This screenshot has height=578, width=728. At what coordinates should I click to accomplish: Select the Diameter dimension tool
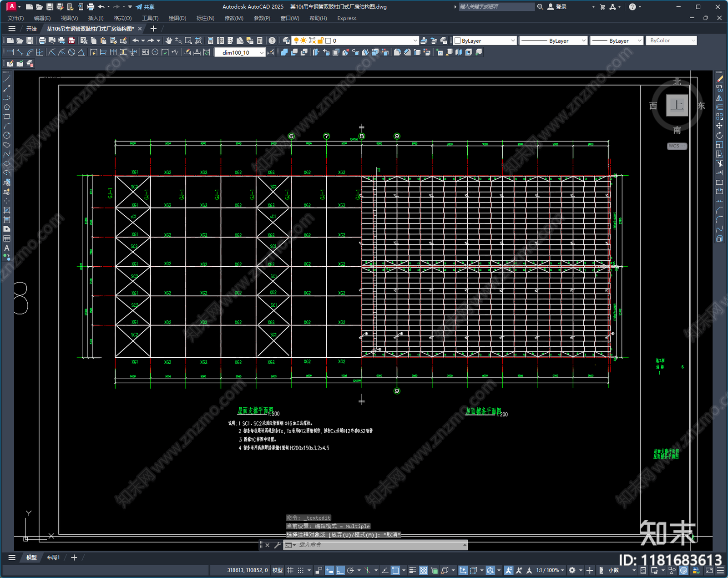71,52
